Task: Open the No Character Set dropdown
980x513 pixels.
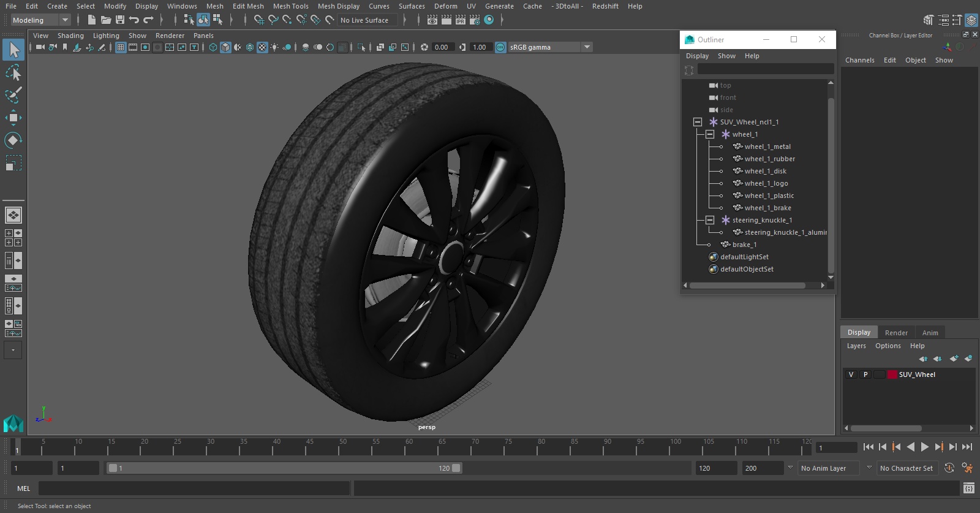Action: 907,468
